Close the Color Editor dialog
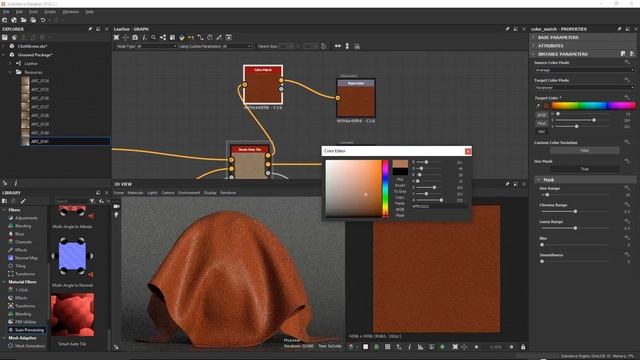Viewport: 640px width, 360px height. [468, 151]
